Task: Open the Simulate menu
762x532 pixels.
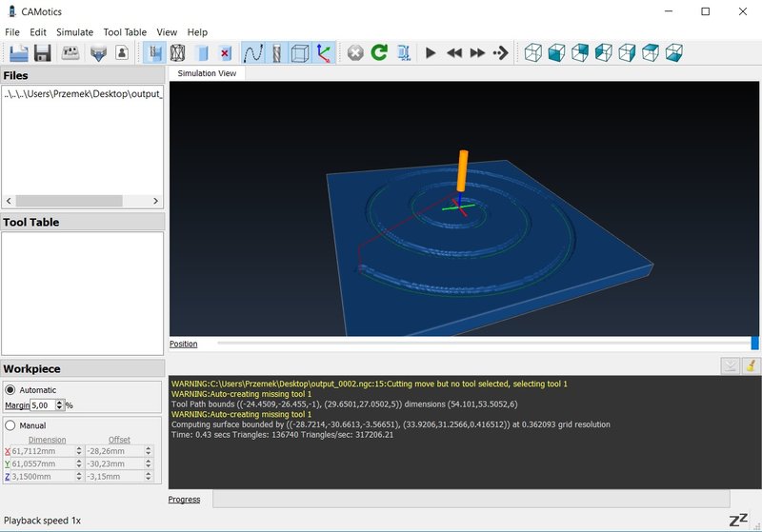Action: 74,32
